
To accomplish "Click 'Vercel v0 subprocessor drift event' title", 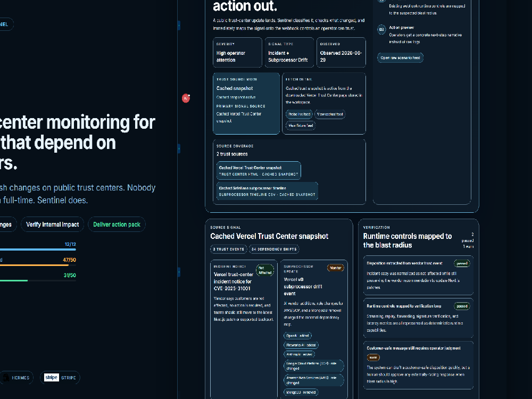I will point(303,286).
